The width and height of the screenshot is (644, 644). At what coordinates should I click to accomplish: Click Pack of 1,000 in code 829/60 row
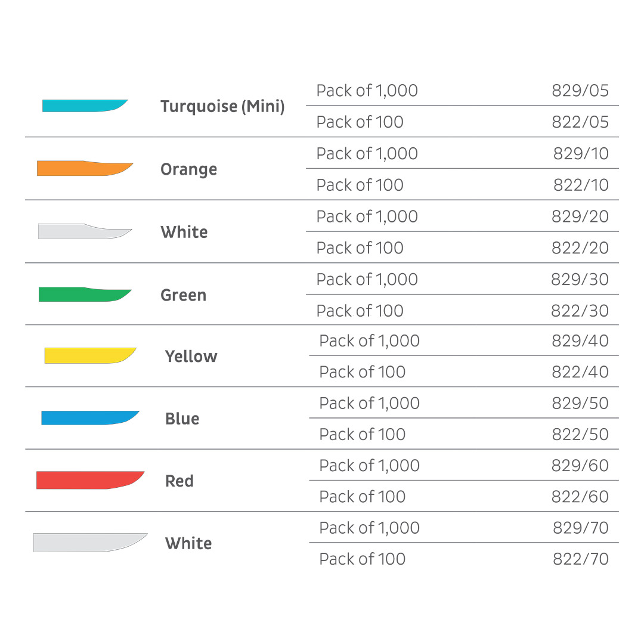369,465
